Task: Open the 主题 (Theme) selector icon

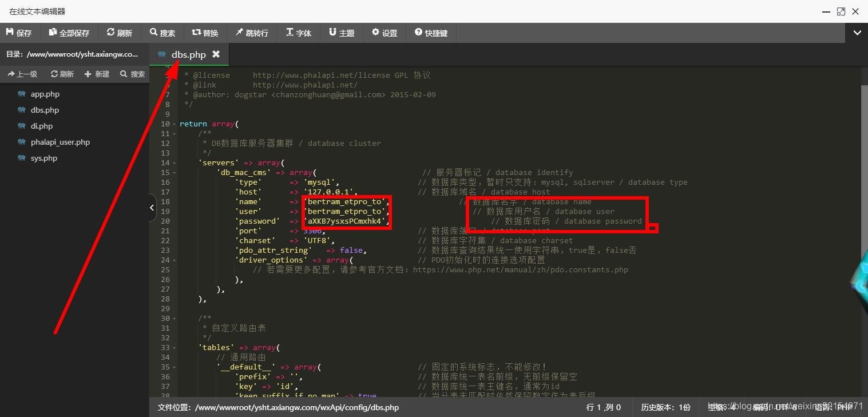Action: (x=342, y=33)
